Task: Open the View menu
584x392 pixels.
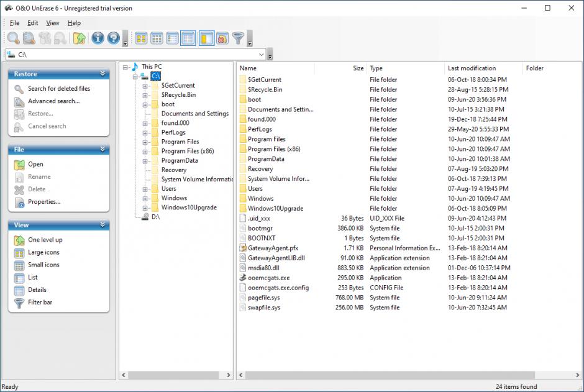Action: (53, 23)
